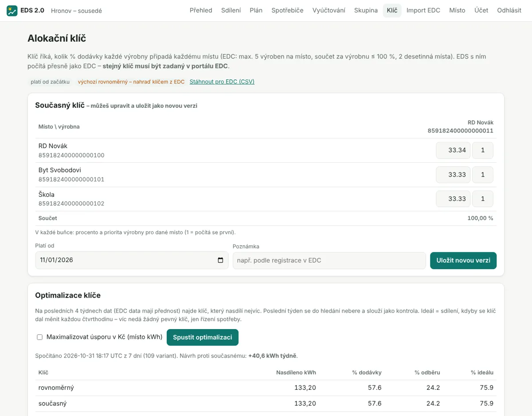Edit the percentage field for Byt Svobodovi
532x416 pixels.
point(453,175)
